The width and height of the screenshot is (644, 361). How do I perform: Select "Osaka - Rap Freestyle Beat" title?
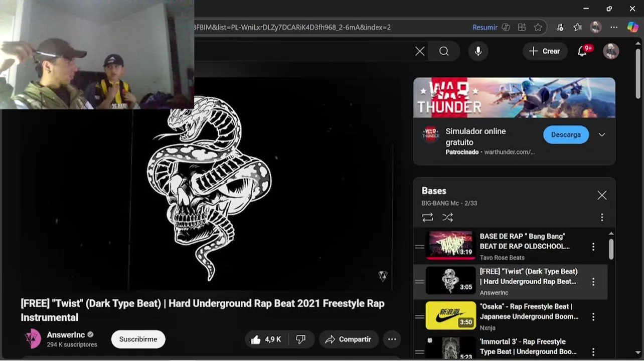pos(529,311)
